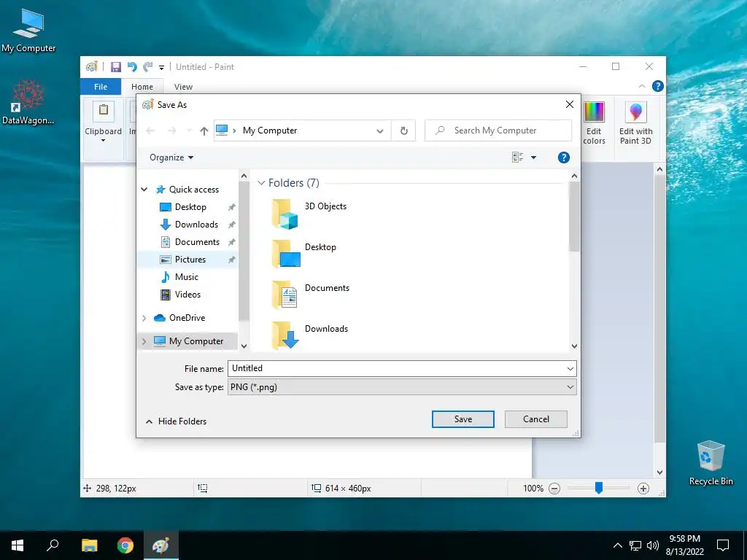Open the Clipboard paste icon in Paint
This screenshot has height=560, width=747.
(x=104, y=111)
